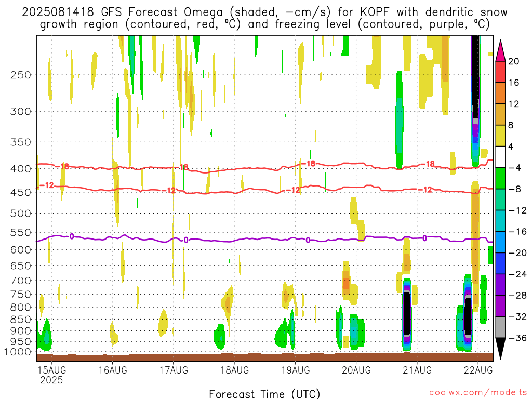The height and width of the screenshot is (399, 532).
Task: Click the -36 colorbar value label
Action: click(x=518, y=338)
